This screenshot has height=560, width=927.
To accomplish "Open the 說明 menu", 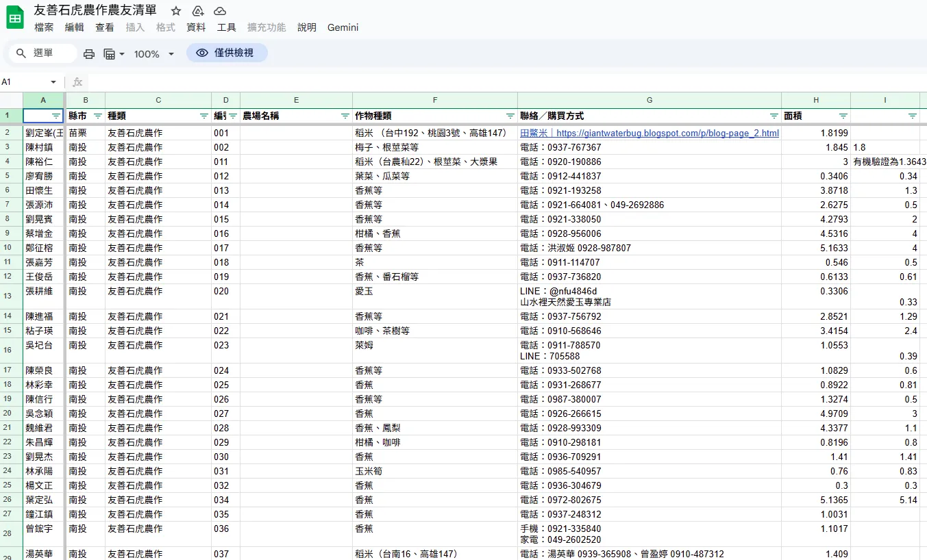I will click(307, 27).
